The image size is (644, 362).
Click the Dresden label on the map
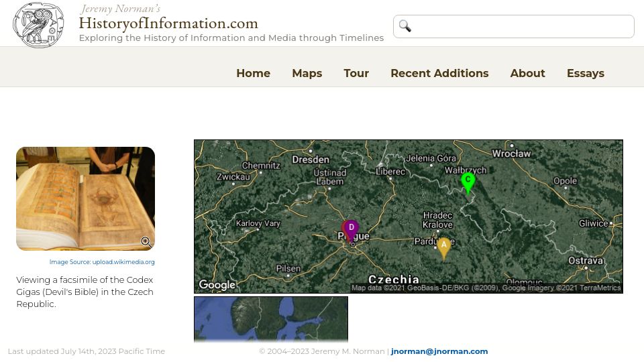click(x=311, y=160)
